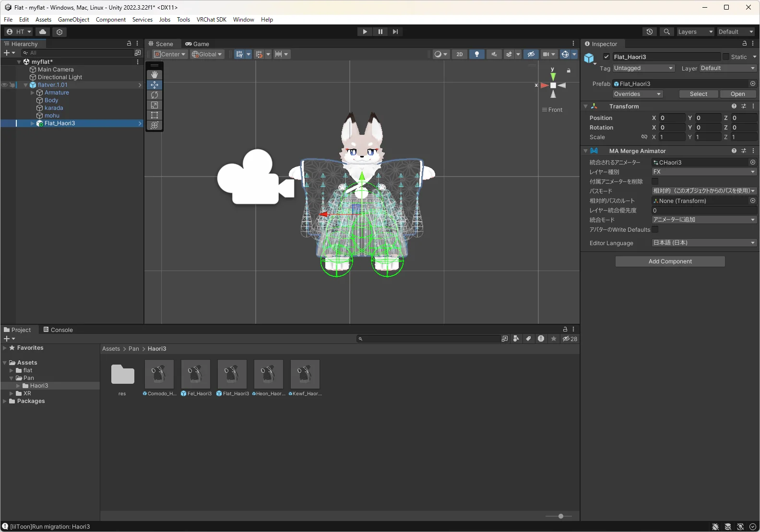Open the Debug Mode bug icon in status bar
The width and height of the screenshot is (760, 532).
point(715,527)
